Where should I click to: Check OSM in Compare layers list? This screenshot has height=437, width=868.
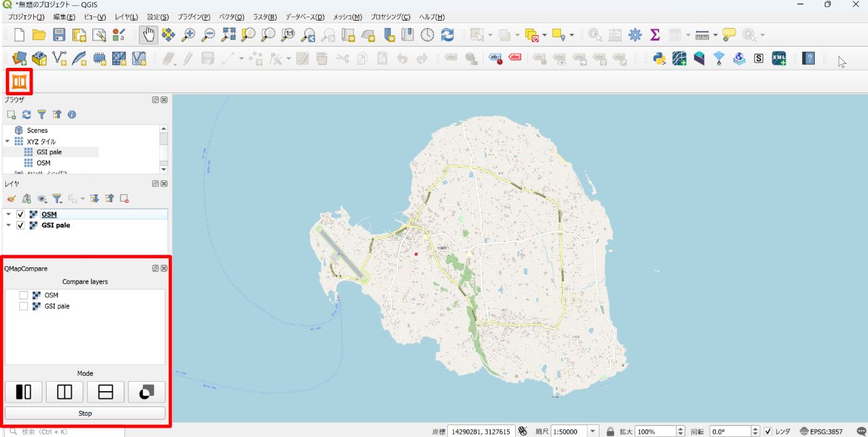click(x=23, y=295)
